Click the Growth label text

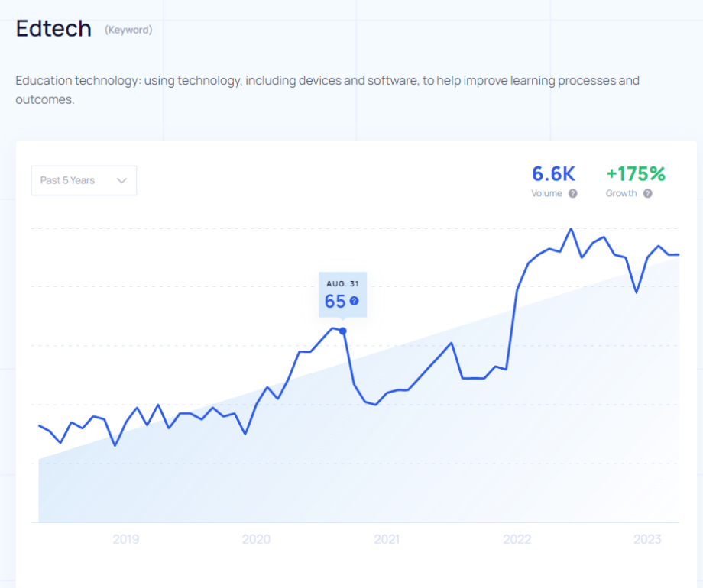(x=621, y=194)
